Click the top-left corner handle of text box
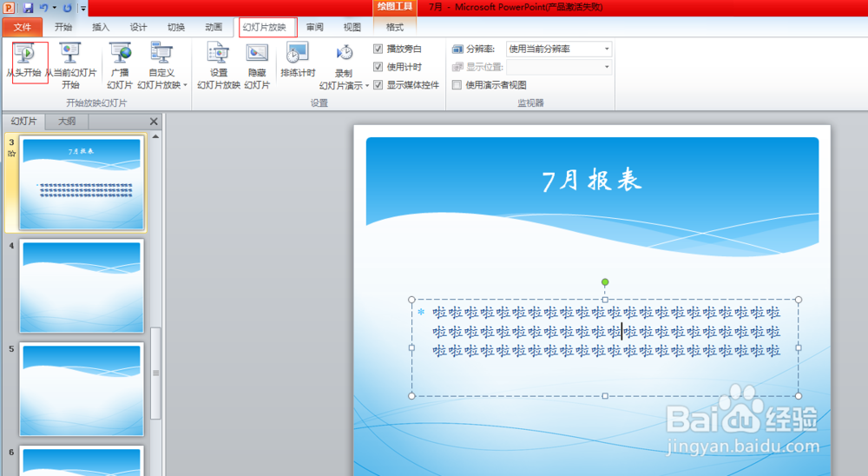The height and width of the screenshot is (476, 868). point(411,300)
